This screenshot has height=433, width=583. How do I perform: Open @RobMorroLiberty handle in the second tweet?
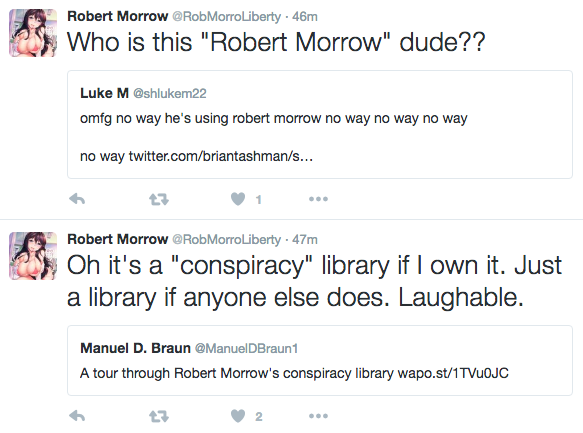[226, 240]
